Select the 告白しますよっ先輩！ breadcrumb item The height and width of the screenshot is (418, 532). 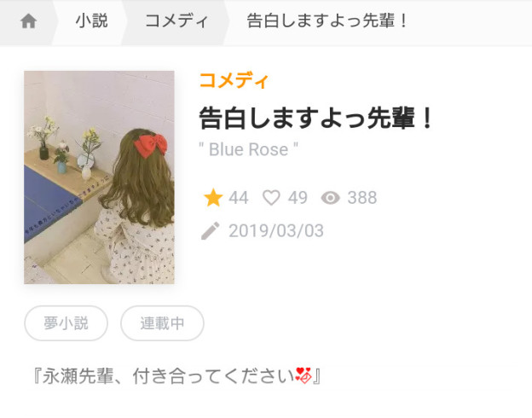point(327,20)
